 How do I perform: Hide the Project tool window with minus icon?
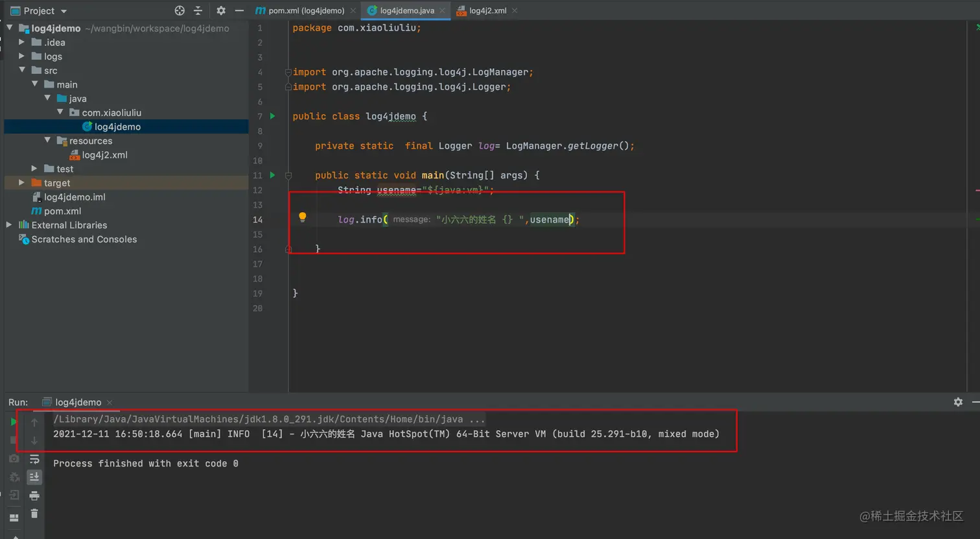[239, 10]
